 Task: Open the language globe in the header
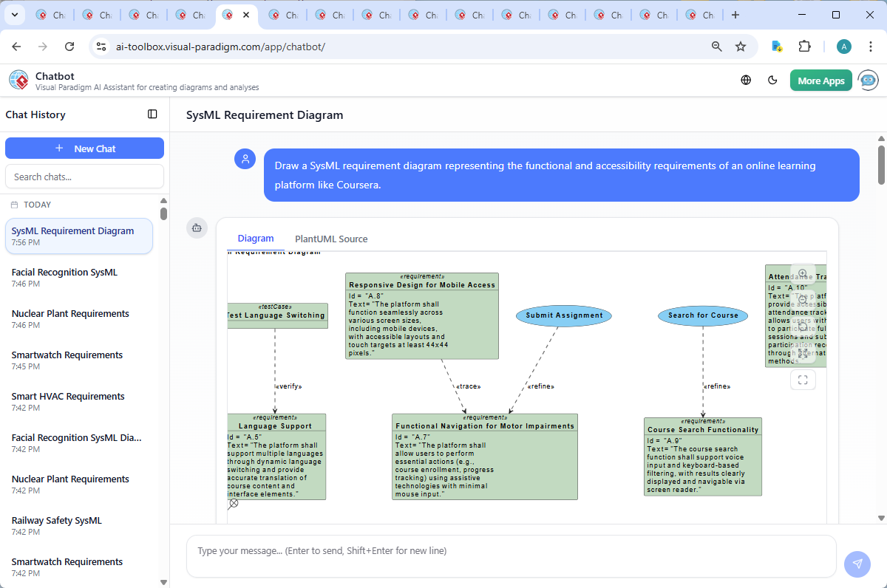click(745, 80)
